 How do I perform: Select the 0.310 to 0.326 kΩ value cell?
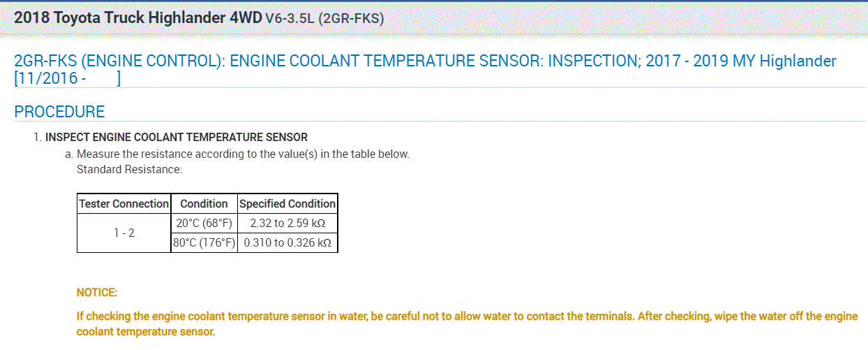(x=287, y=243)
